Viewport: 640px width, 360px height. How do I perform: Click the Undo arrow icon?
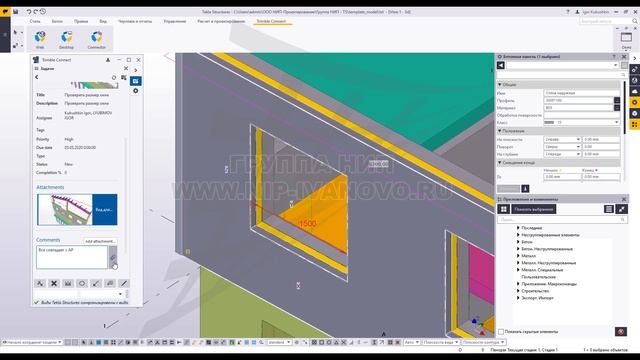(29, 12)
